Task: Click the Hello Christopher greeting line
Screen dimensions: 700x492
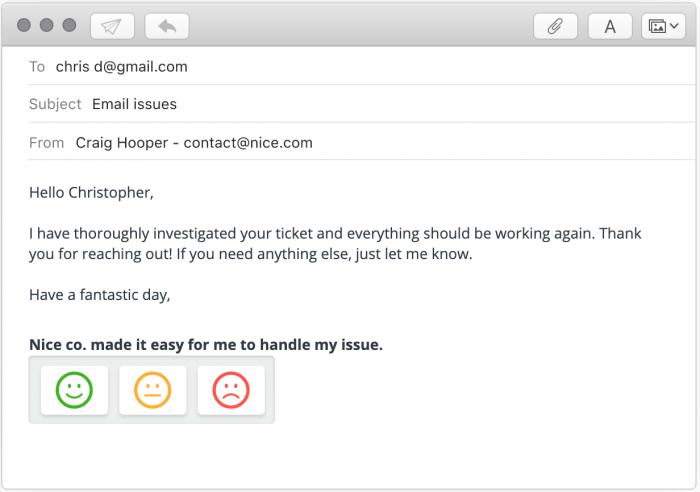Action: [91, 193]
